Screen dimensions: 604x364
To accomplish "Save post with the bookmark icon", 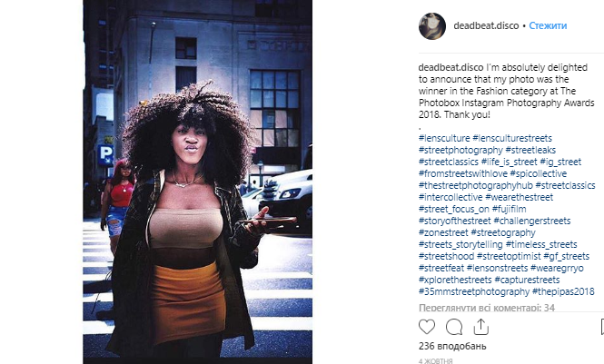I will (x=602, y=327).
